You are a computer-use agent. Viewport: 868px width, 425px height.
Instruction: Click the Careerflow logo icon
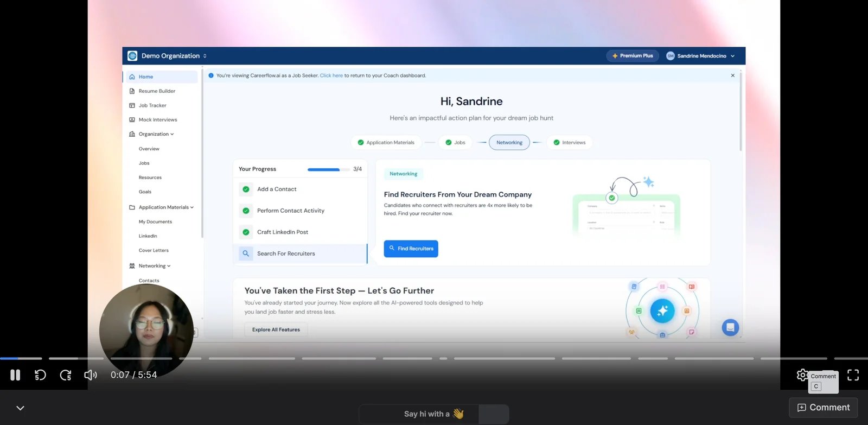(132, 56)
